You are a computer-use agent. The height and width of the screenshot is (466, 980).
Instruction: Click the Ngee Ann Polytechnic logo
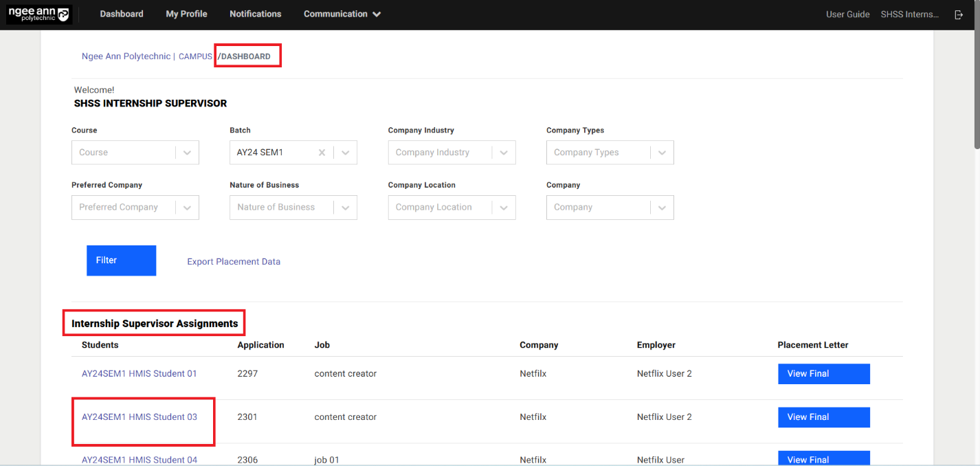(x=38, y=14)
